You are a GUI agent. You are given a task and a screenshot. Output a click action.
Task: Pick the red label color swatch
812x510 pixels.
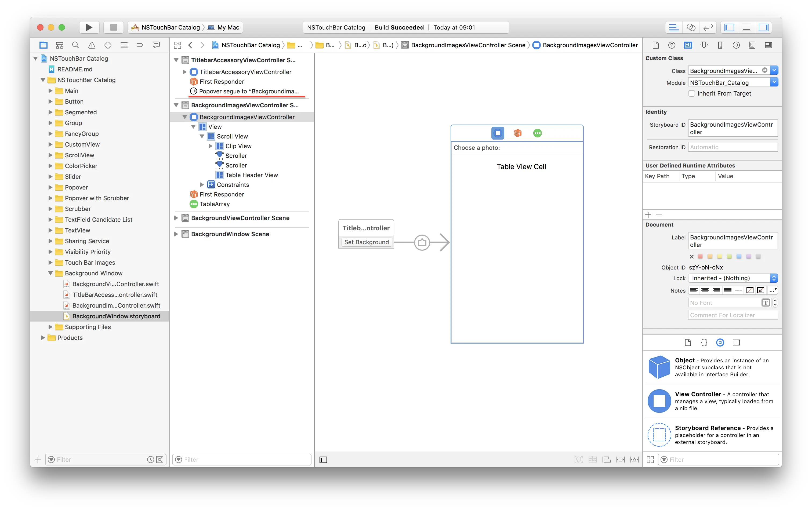(x=700, y=257)
